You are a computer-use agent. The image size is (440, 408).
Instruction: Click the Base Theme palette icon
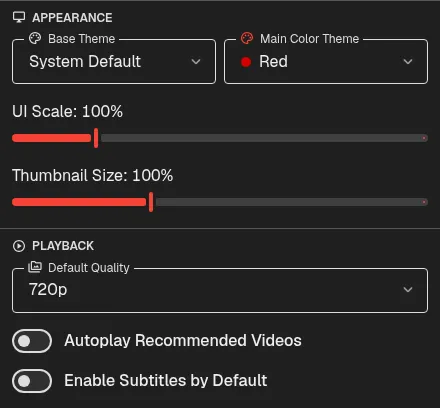pos(35,38)
